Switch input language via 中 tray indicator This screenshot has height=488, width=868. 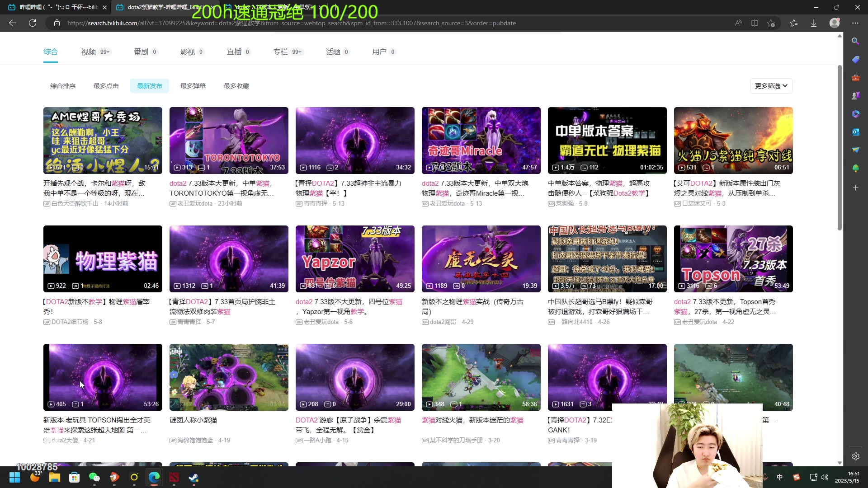(779, 477)
